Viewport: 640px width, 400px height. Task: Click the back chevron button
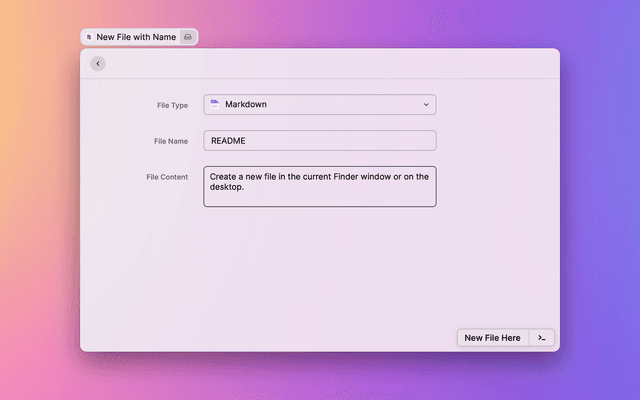(97, 64)
